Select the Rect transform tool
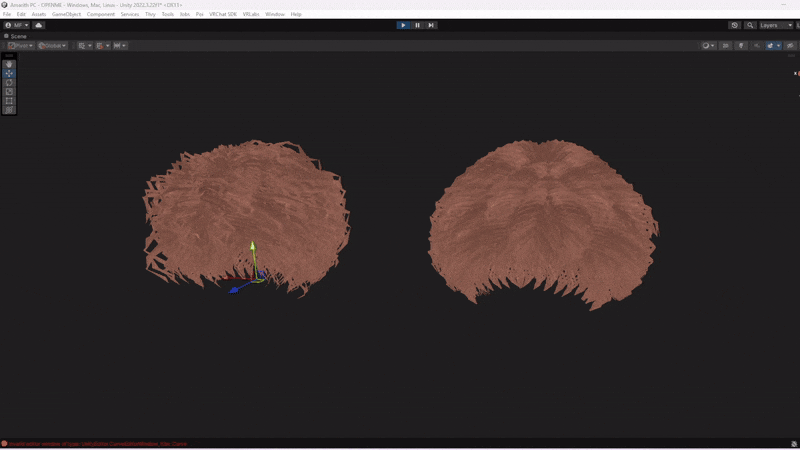Screen dimensions: 800x450 tap(9, 101)
